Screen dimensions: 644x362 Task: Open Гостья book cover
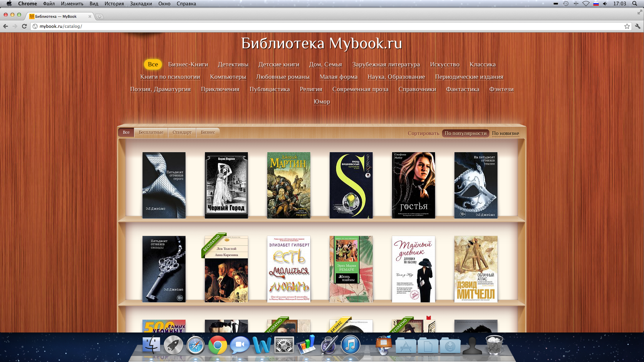(x=414, y=185)
